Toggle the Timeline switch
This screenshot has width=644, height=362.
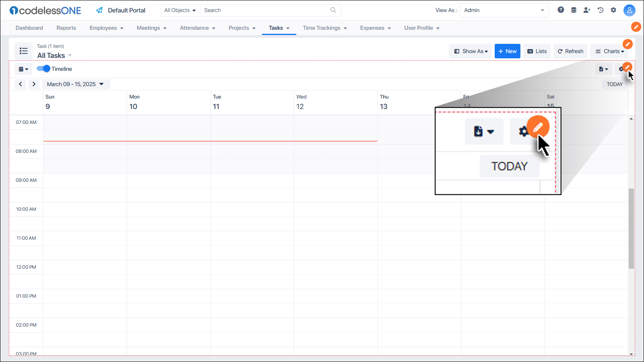(43, 69)
